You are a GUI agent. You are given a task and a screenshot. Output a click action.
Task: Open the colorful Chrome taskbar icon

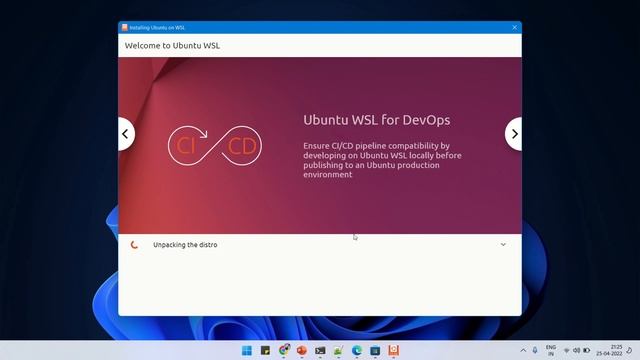tap(284, 350)
